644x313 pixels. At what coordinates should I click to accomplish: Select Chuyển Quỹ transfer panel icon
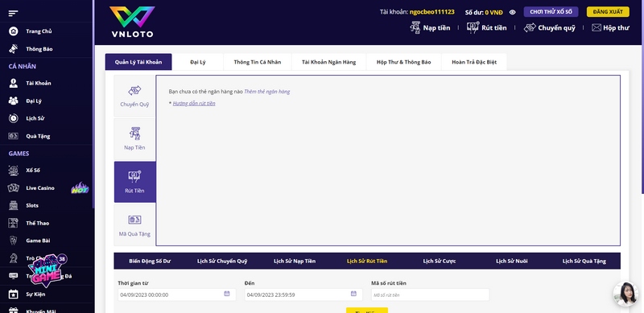(134, 91)
